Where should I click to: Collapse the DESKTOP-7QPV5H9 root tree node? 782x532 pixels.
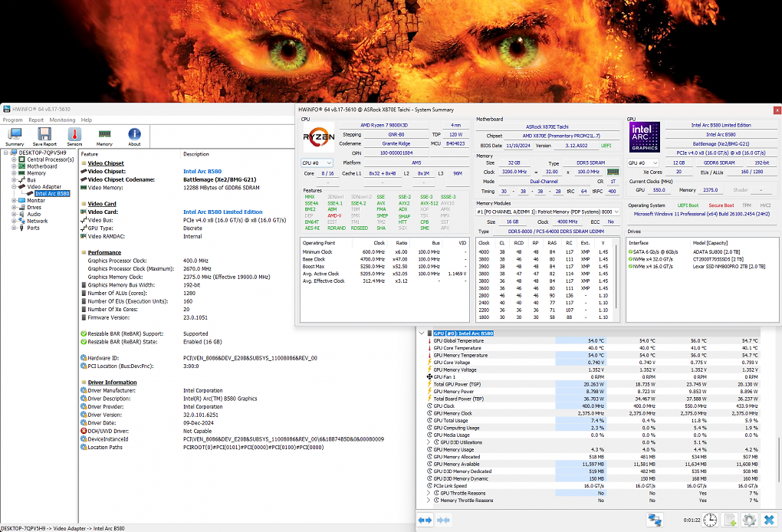pyautogui.click(x=6, y=153)
